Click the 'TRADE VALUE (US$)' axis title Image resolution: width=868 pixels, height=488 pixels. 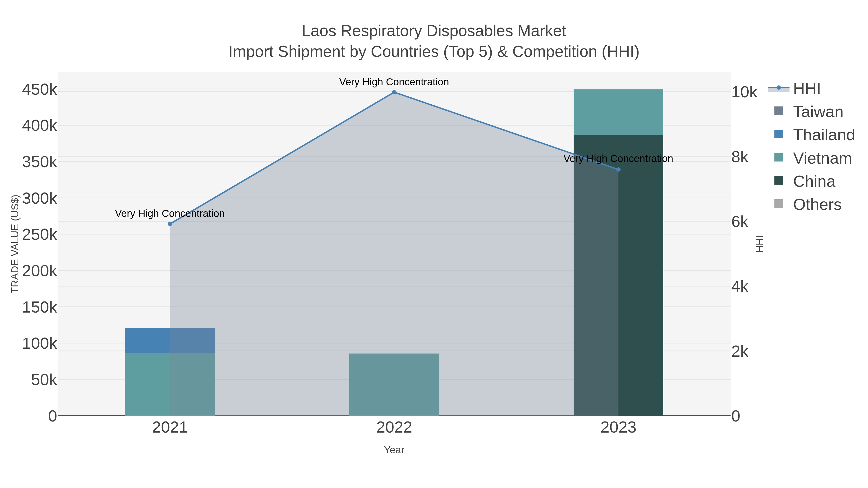click(15, 244)
